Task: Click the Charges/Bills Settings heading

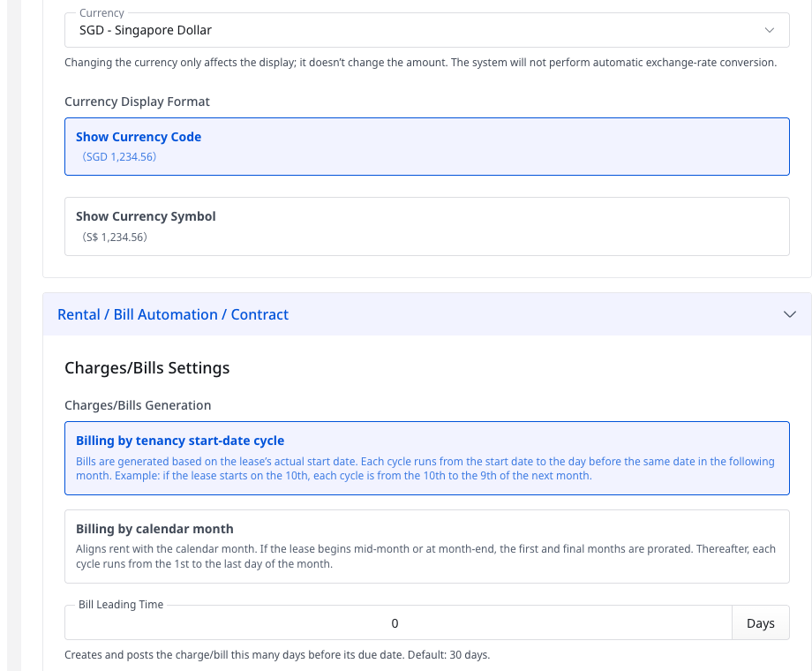Action: tap(147, 368)
